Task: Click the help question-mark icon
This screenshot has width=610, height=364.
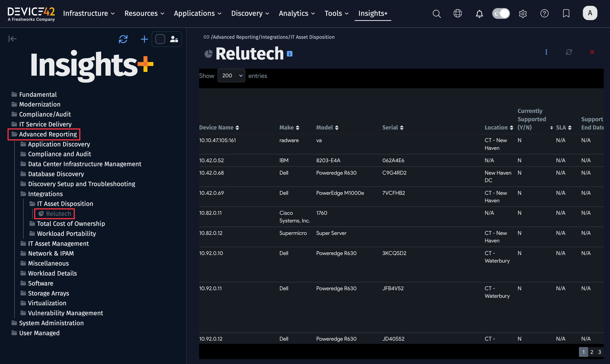Action: pos(544,14)
